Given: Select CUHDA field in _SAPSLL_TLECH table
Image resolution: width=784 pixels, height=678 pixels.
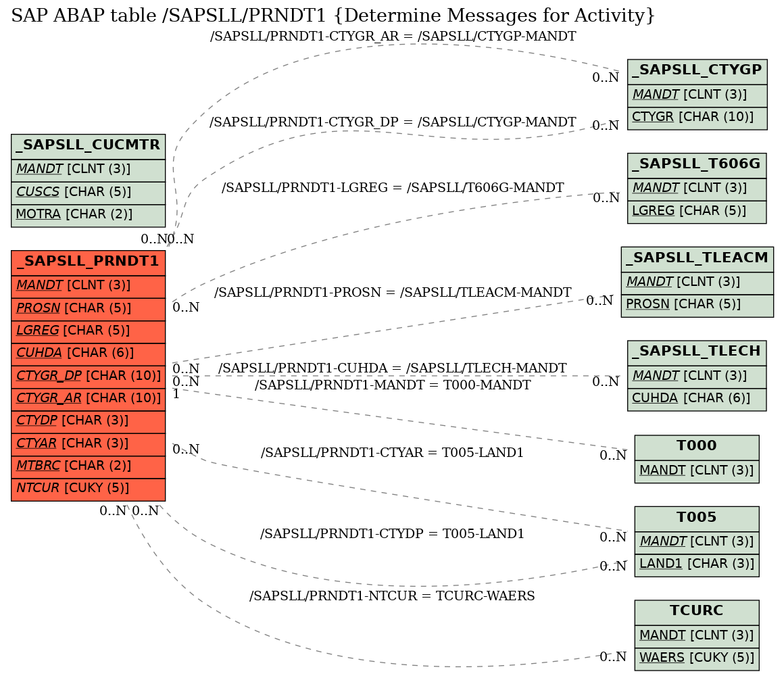Looking at the screenshot, I should (x=697, y=399).
